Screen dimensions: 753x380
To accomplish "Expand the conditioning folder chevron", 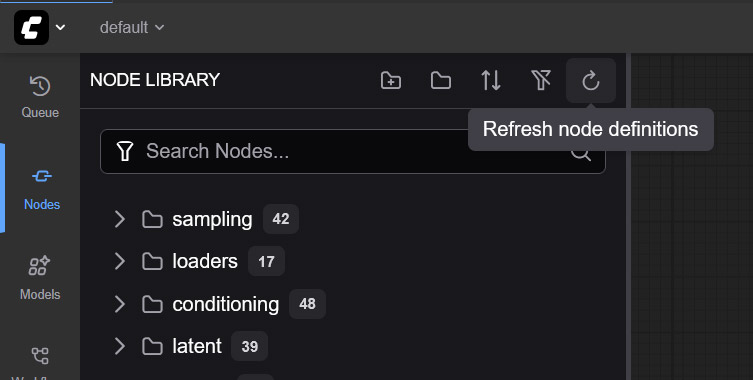I will (x=120, y=304).
